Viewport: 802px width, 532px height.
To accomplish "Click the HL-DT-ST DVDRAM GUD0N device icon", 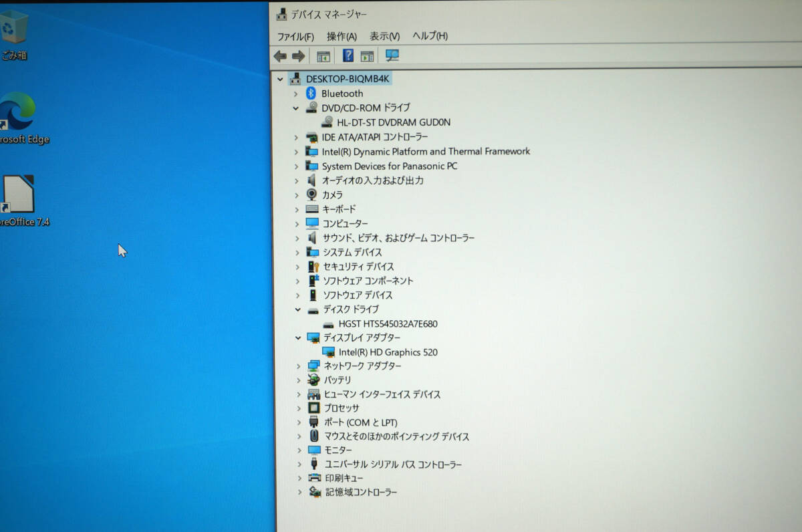I will [x=327, y=122].
